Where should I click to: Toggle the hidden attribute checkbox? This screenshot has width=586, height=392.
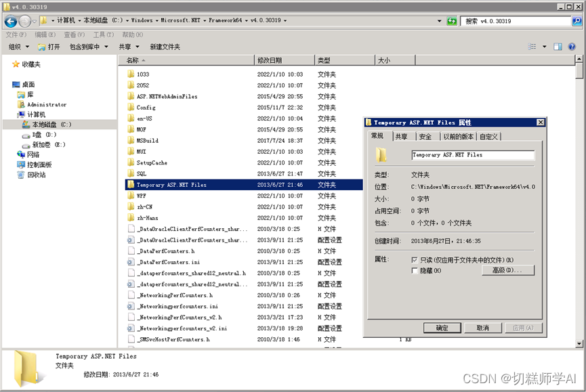[x=414, y=271]
